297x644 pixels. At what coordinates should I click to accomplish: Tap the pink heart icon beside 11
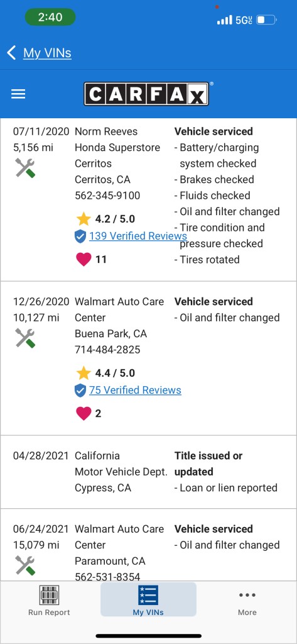84,260
